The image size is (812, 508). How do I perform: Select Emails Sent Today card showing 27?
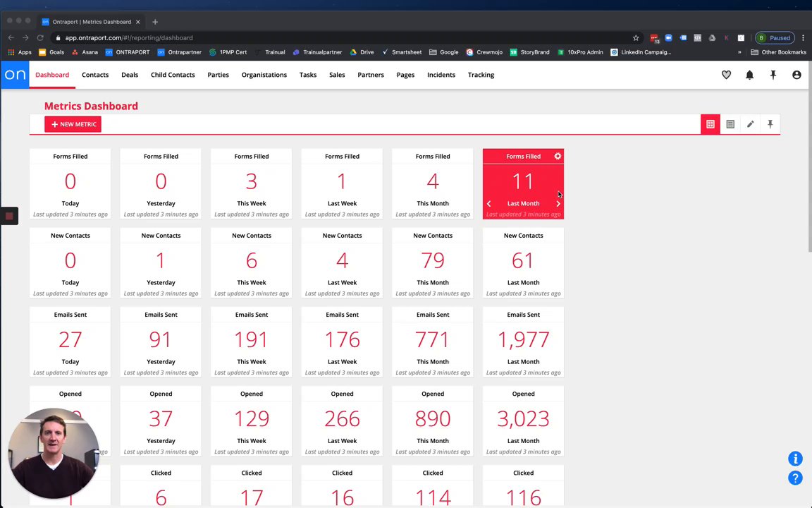click(x=70, y=342)
